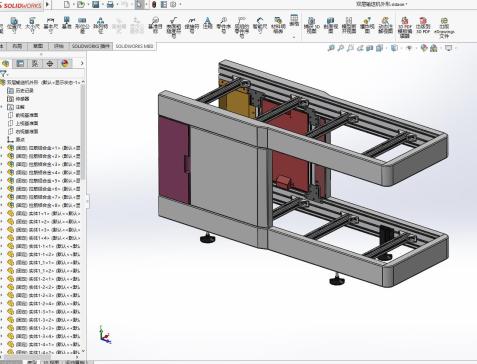Switch to DimXpertManager crosshair tab

pyautogui.click(x=50, y=63)
